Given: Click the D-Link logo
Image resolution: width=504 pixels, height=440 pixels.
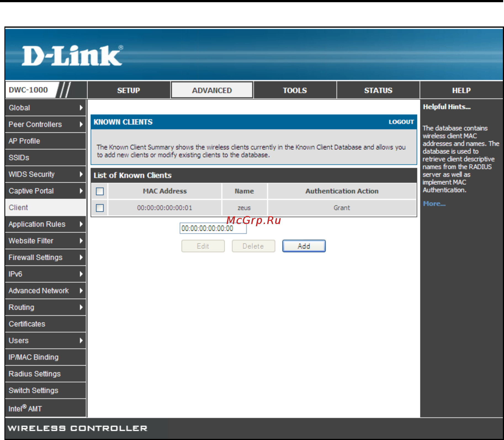Looking at the screenshot, I should (72, 55).
